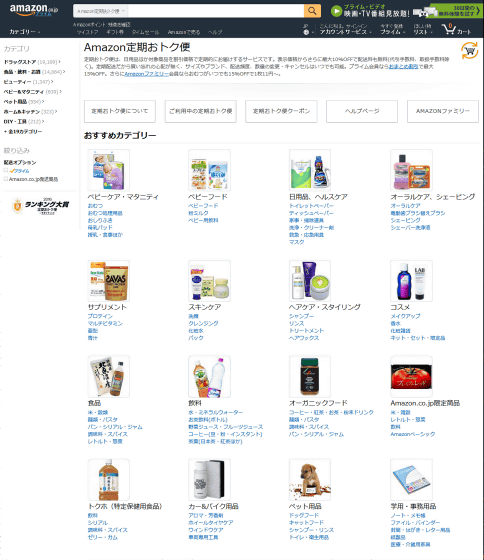Enable the Prime delivery option checkbox
484x560 pixels.
6,170
